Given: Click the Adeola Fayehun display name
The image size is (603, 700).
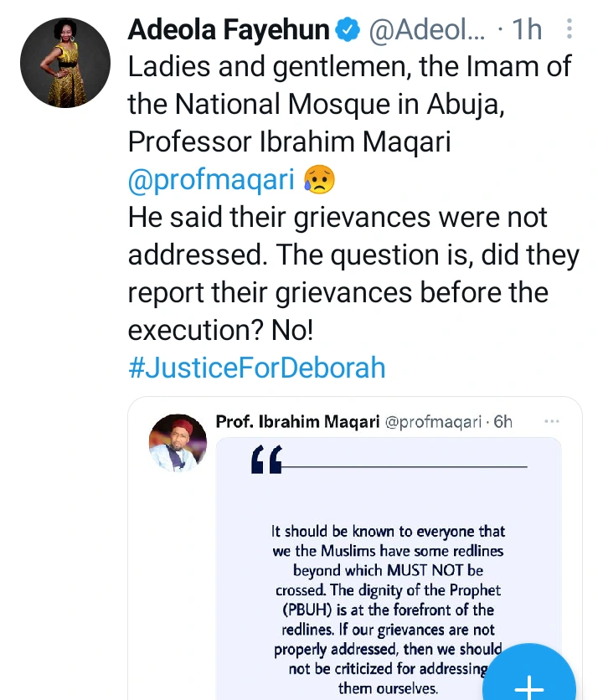Looking at the screenshot, I should (x=229, y=31).
